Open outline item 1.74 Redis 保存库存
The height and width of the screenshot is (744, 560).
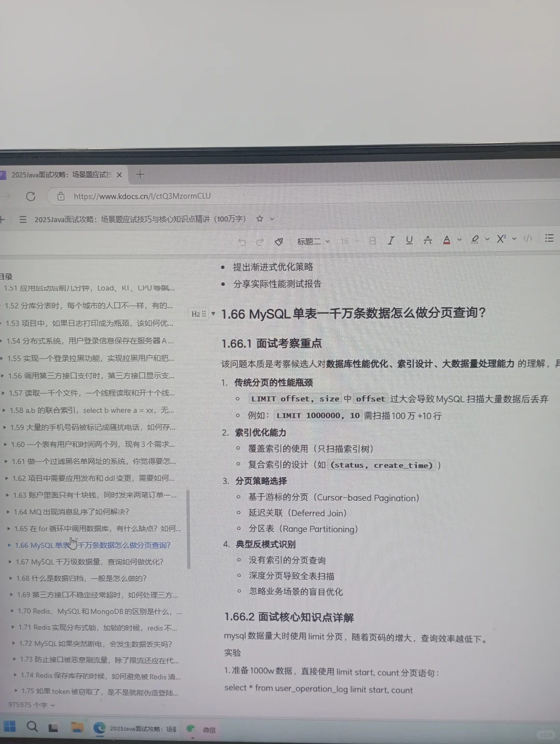tap(101, 676)
